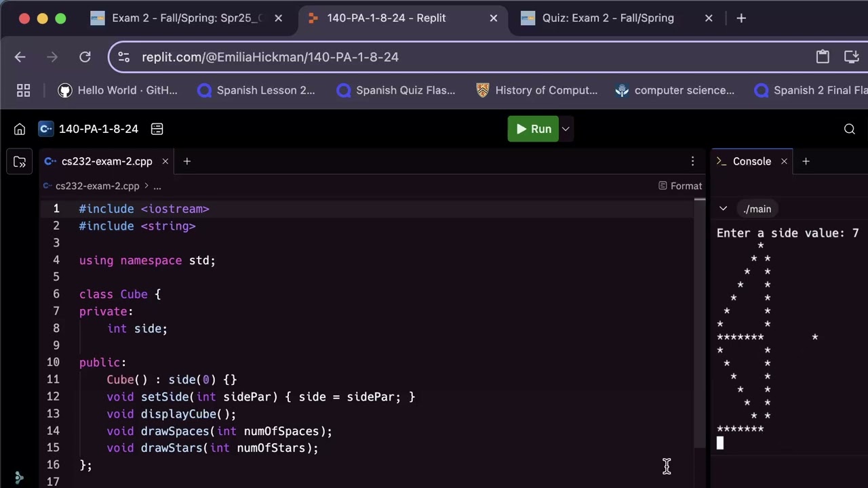Switch to 140-PA-1-8-24 - Replit browser tab
The height and width of the screenshot is (488, 868).
tap(403, 18)
